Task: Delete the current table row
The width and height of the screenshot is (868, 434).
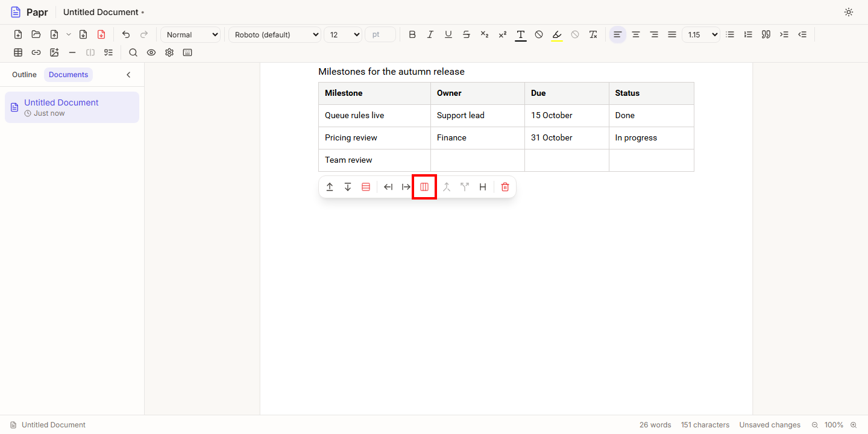Action: pyautogui.click(x=366, y=187)
